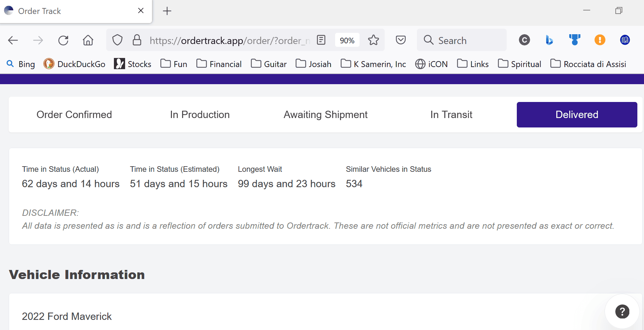Click the '51 days and 15 hours' value
This screenshot has width=644, height=330.
(179, 184)
